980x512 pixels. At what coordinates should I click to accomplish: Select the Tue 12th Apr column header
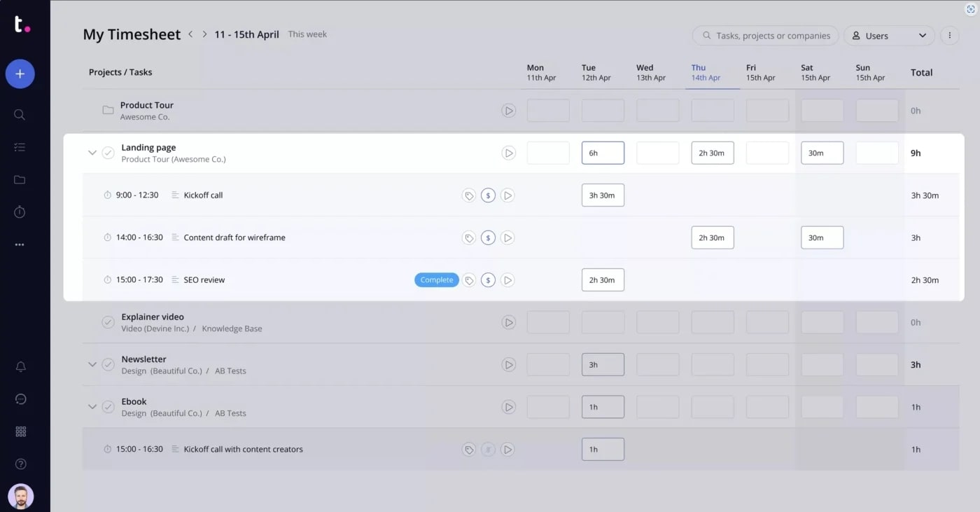coord(596,73)
